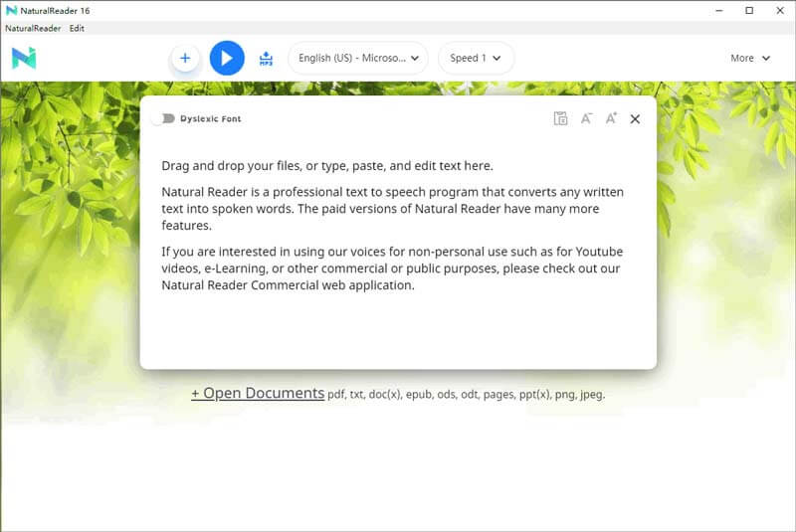Screen dimensions: 796x532
Task: Open the NaturalReader menu
Action: tap(33, 29)
